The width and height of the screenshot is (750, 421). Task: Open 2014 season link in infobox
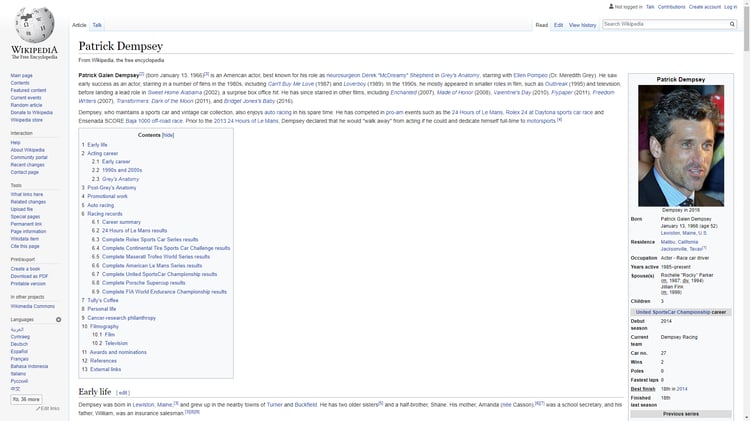pos(682,389)
